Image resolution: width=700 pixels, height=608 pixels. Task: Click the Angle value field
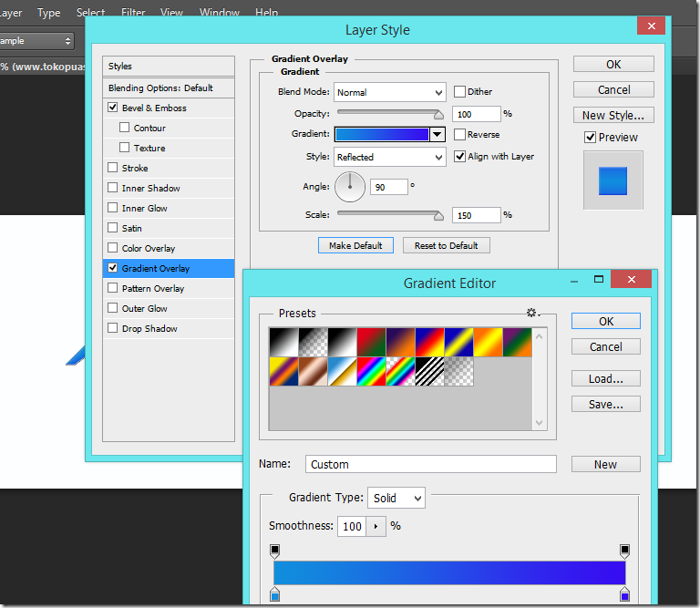[x=389, y=187]
